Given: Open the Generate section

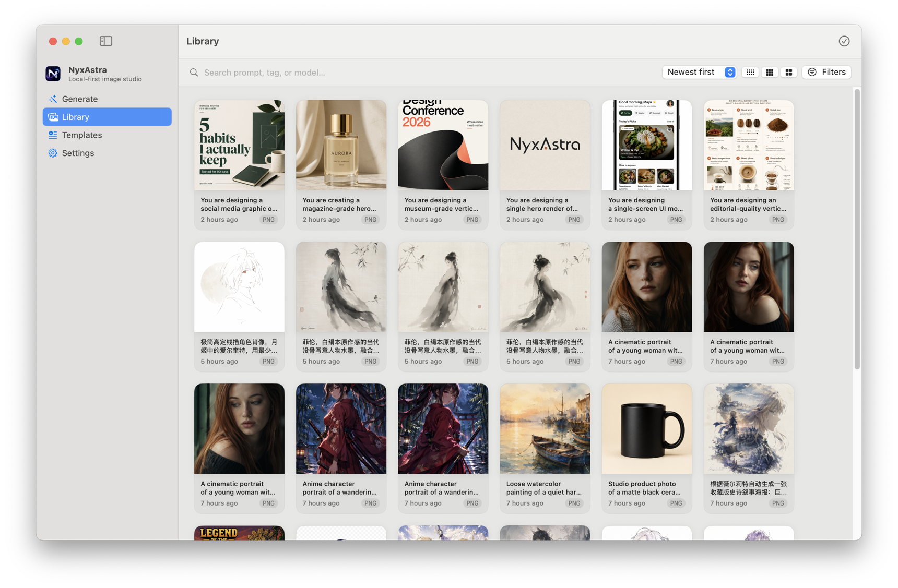Looking at the screenshot, I should 107,99.
